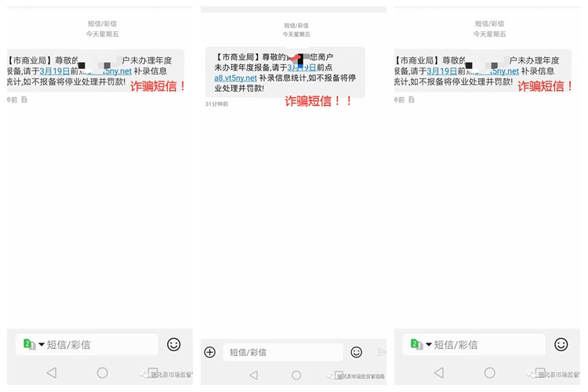The width and height of the screenshot is (588, 392).
Task: Tap plus attachment icon in middle phone screenshot
Action: 209,352
